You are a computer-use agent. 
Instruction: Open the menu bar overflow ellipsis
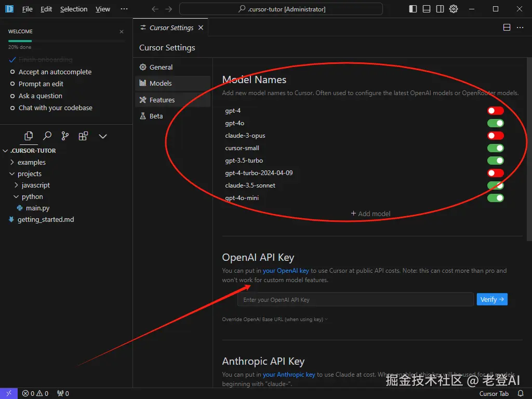pos(124,9)
